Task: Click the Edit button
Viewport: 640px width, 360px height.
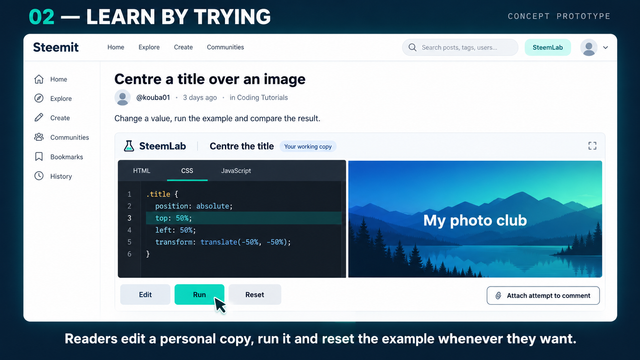Action: pos(145,294)
